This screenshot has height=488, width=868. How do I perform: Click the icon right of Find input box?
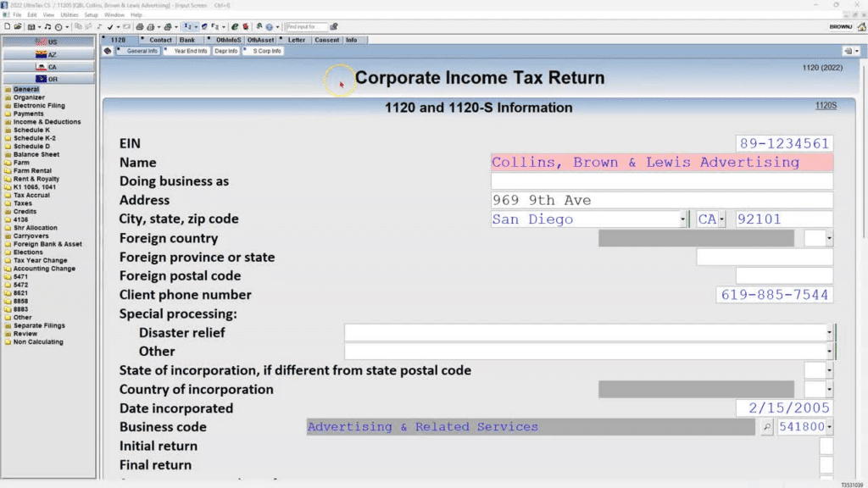[334, 26]
